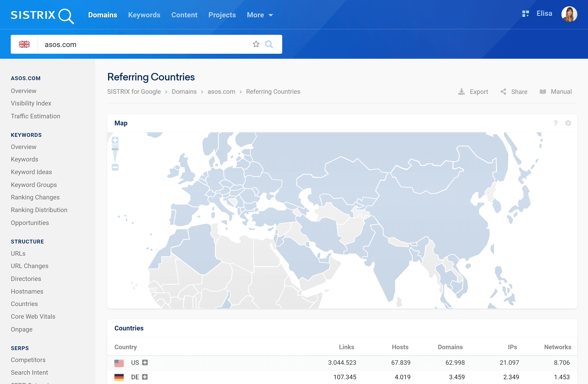Click the DE flag icon
588x384 pixels.
pos(119,377)
